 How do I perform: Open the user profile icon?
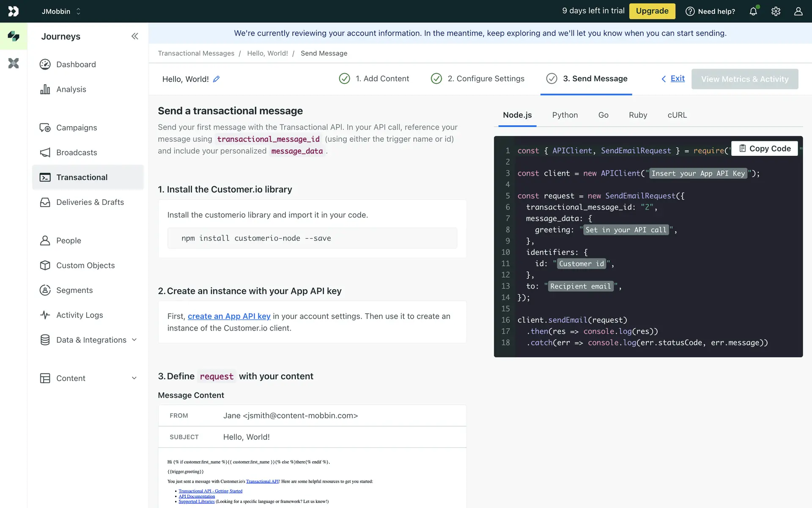[x=798, y=11]
